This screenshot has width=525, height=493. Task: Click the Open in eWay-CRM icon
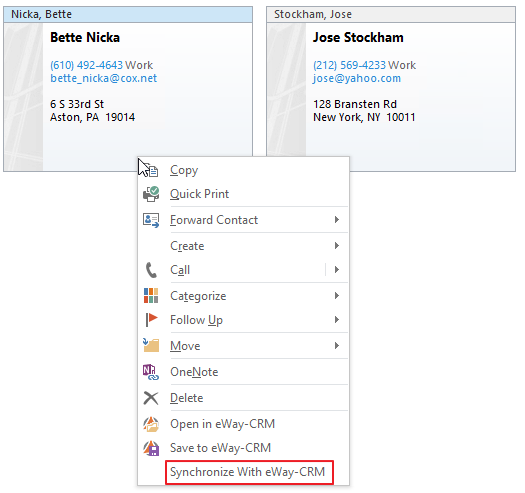coord(151,424)
